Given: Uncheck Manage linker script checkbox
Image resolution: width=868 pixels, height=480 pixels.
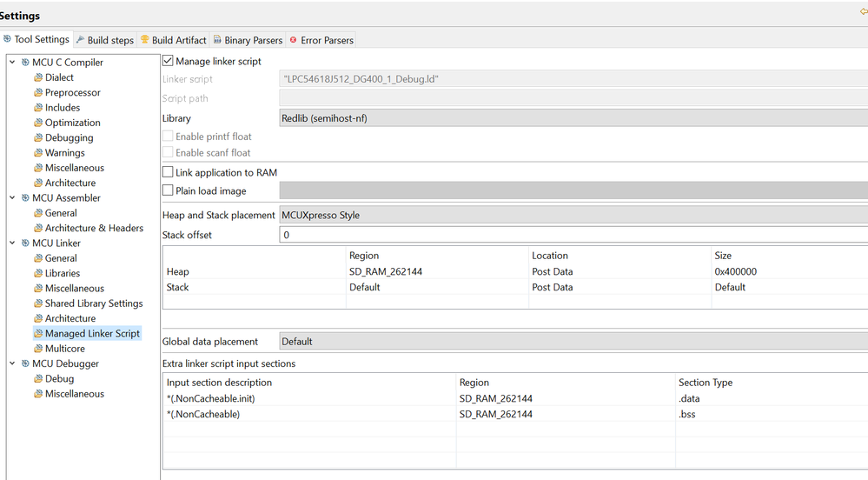Looking at the screenshot, I should [x=169, y=62].
